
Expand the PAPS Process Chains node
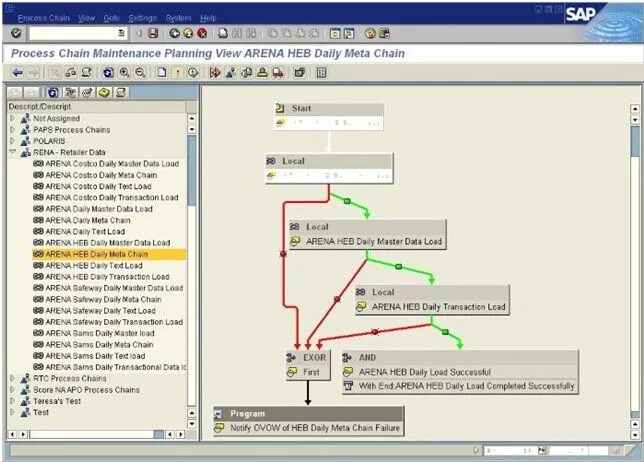tap(12, 129)
